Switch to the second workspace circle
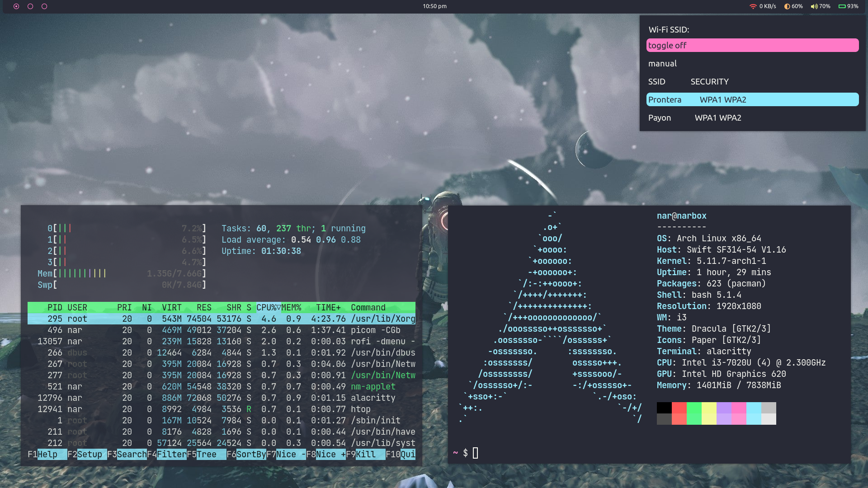The image size is (868, 488). tap(30, 6)
